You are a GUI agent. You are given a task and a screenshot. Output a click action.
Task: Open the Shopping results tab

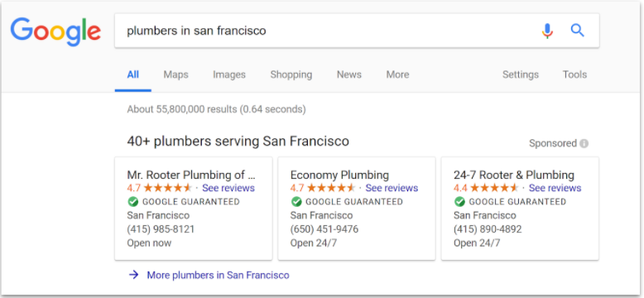pyautogui.click(x=291, y=74)
